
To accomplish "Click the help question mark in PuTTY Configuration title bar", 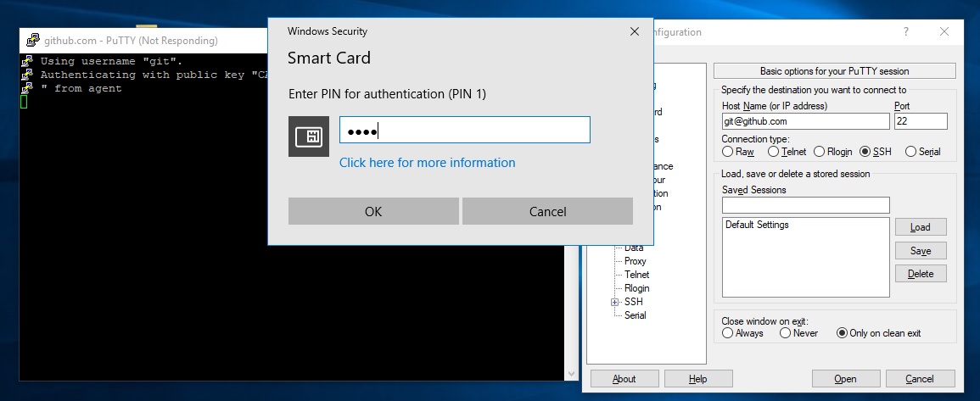I will (906, 32).
